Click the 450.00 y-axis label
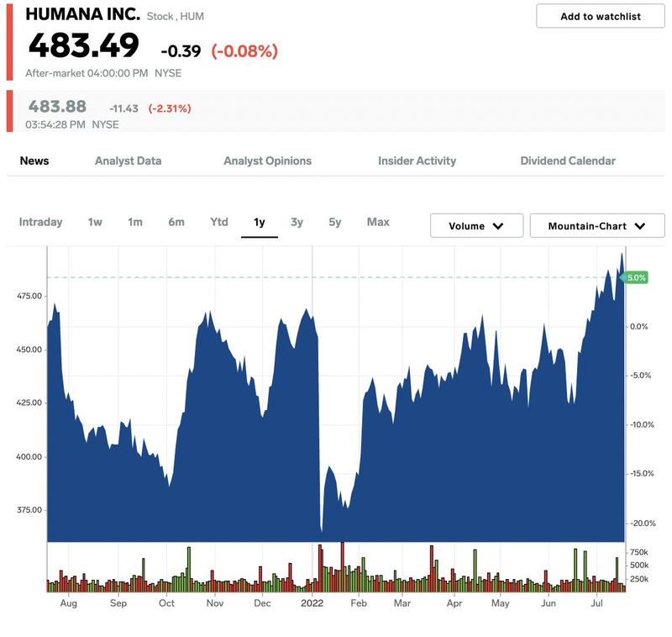This screenshot has width=672, height=637. click(29, 350)
